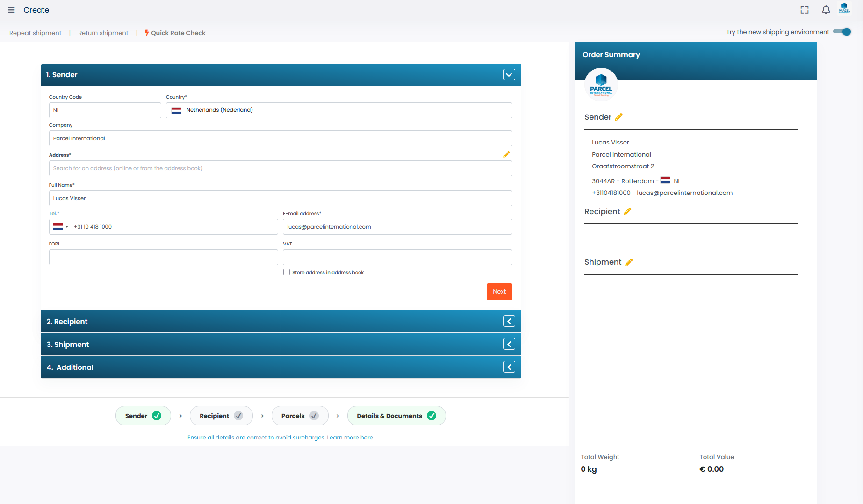
Task: Click the orange Next button
Action: point(499,292)
